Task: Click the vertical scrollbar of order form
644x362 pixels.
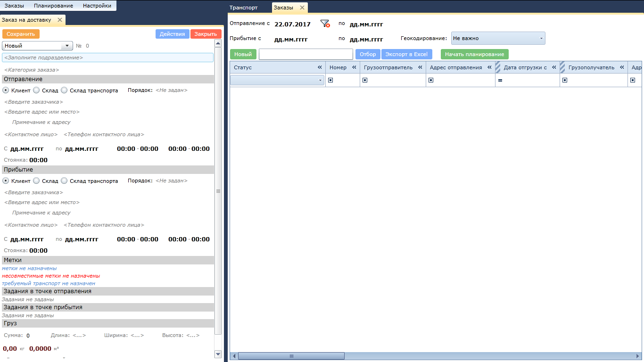Action: tap(218, 191)
